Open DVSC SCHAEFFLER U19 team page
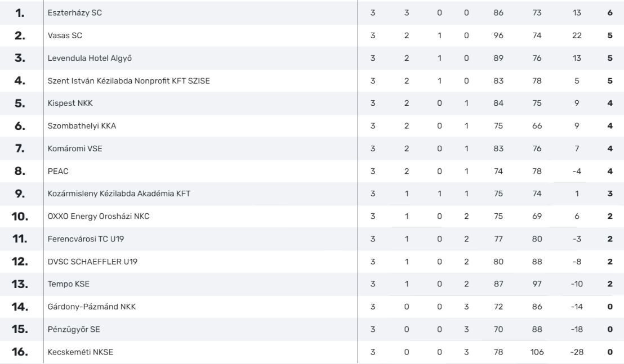This screenshot has width=624, height=364. 93,262
